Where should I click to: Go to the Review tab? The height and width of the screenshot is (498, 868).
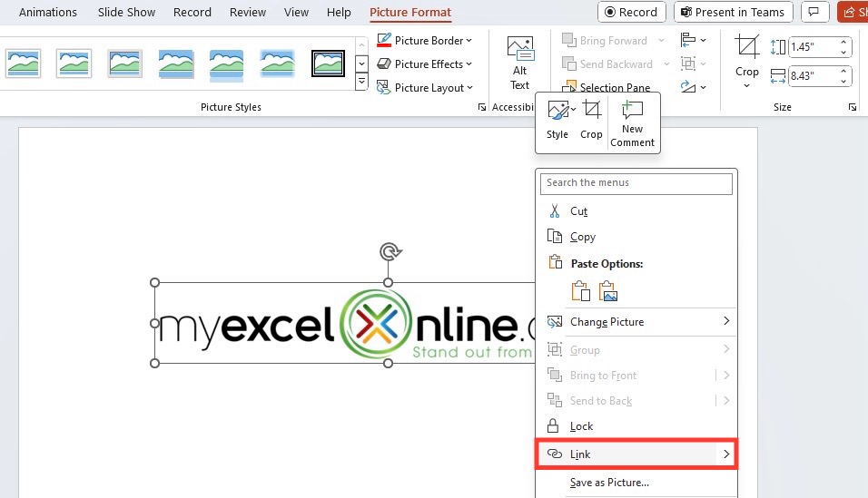pos(248,12)
